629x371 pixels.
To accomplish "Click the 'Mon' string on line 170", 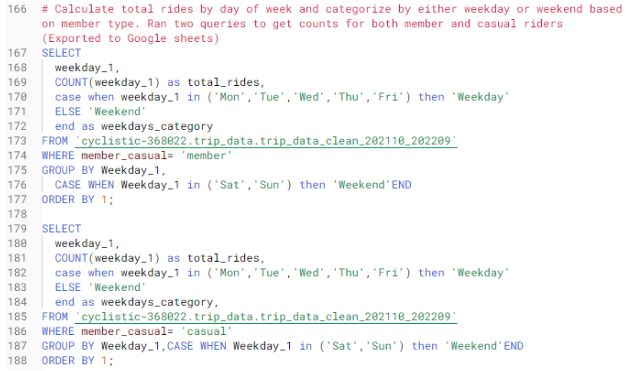I will point(229,97).
